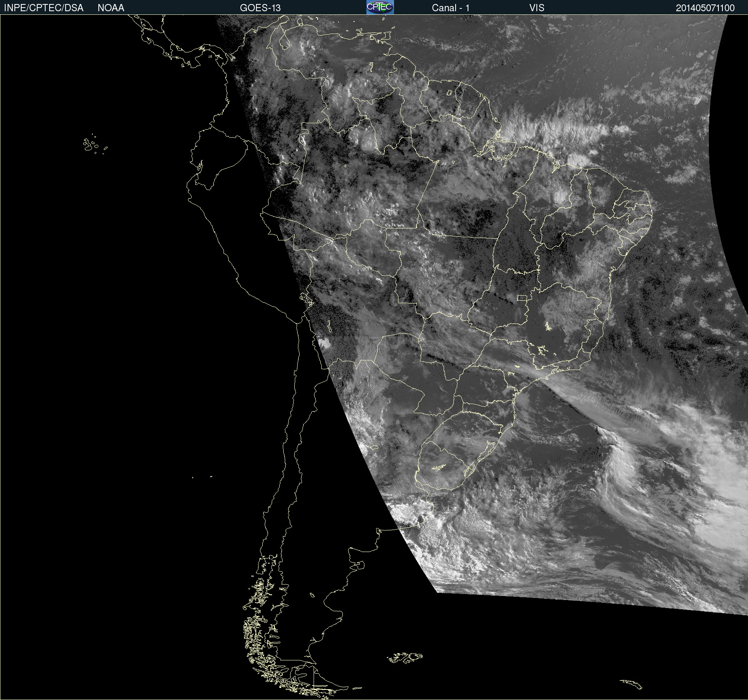748x700 pixels.
Task: Click the GOES-13 satellite image
Action: pyautogui.click(x=374, y=357)
